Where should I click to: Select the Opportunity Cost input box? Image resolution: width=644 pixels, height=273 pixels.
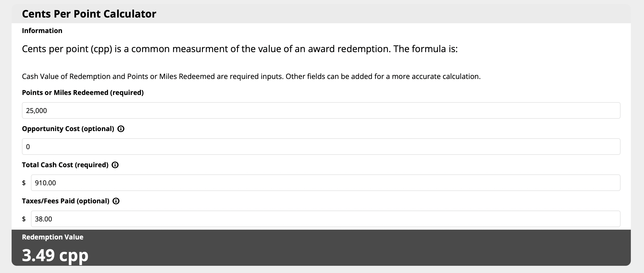(321, 147)
